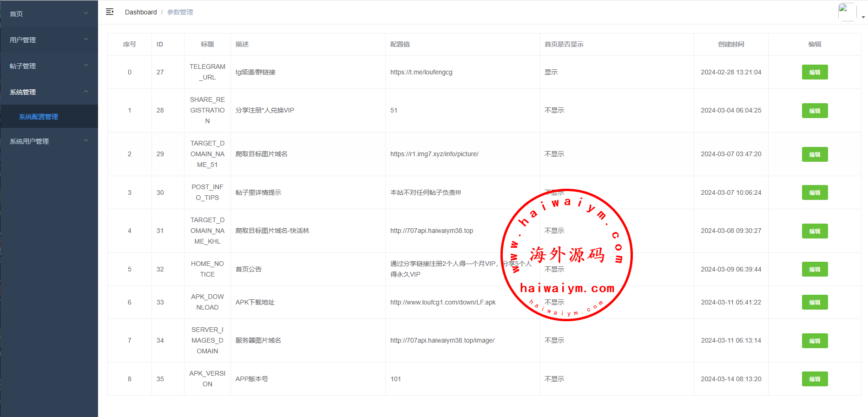Click the 参数管理 breadcrumb
This screenshot has width=868, height=417.
pos(180,12)
